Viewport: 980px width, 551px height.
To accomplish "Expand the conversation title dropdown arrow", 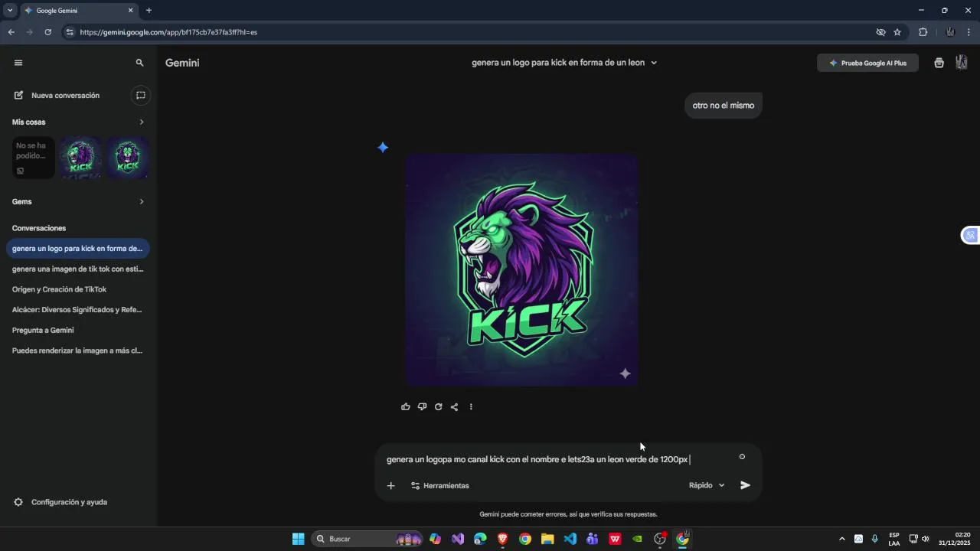I will pyautogui.click(x=654, y=63).
